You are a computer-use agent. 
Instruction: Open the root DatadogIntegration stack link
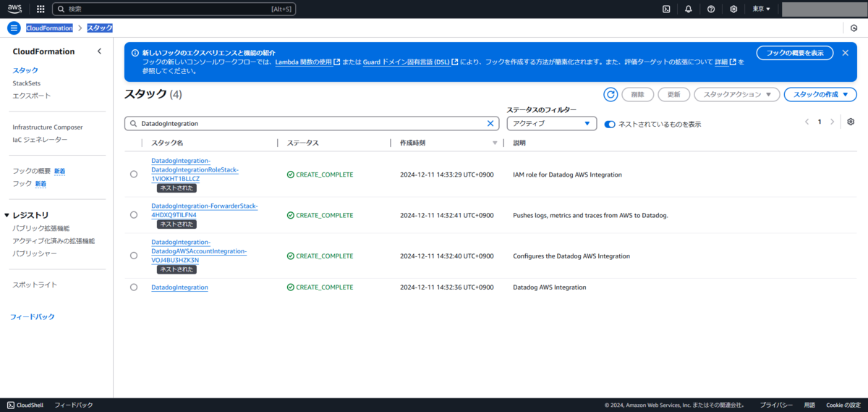(x=179, y=287)
